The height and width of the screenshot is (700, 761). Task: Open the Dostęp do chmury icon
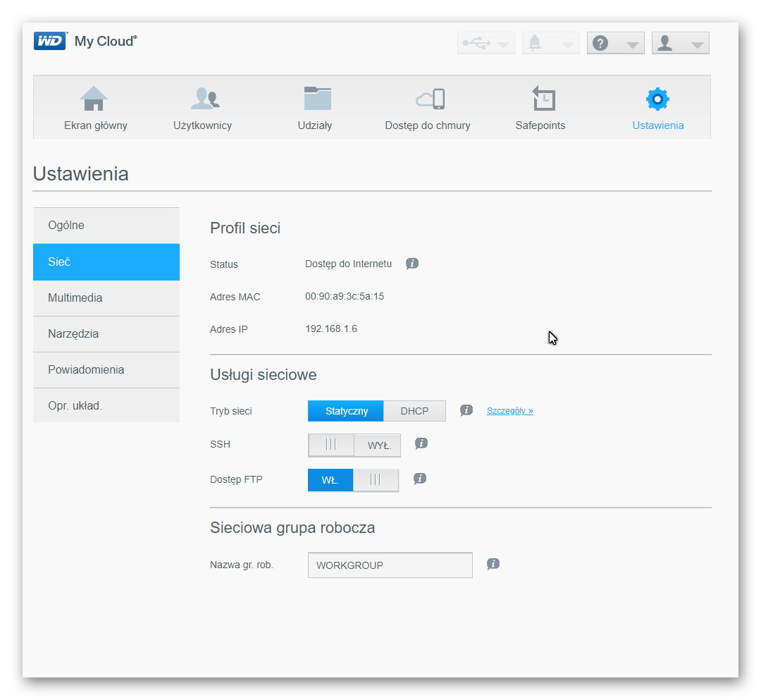(x=431, y=99)
